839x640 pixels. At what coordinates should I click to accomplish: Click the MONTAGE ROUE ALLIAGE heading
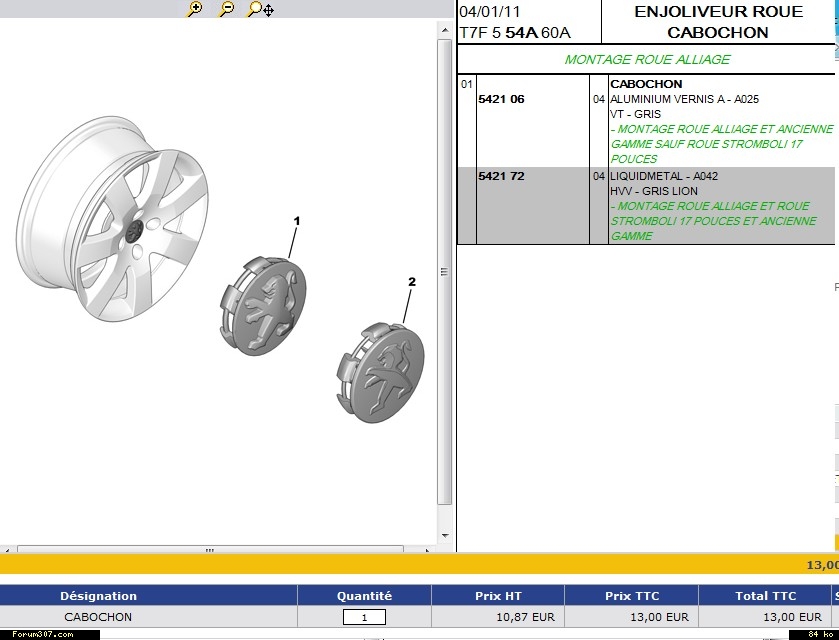[647, 59]
